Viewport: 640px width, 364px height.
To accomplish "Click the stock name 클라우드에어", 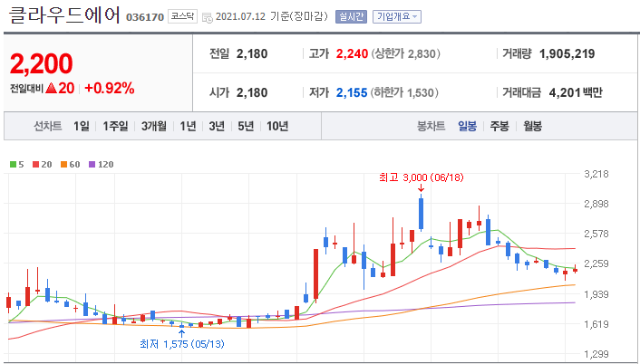I will [x=65, y=14].
